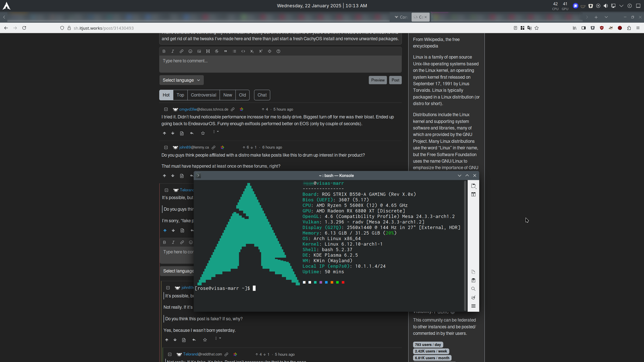
Task: View source of cmgvd3lw comment
Action: (182, 133)
